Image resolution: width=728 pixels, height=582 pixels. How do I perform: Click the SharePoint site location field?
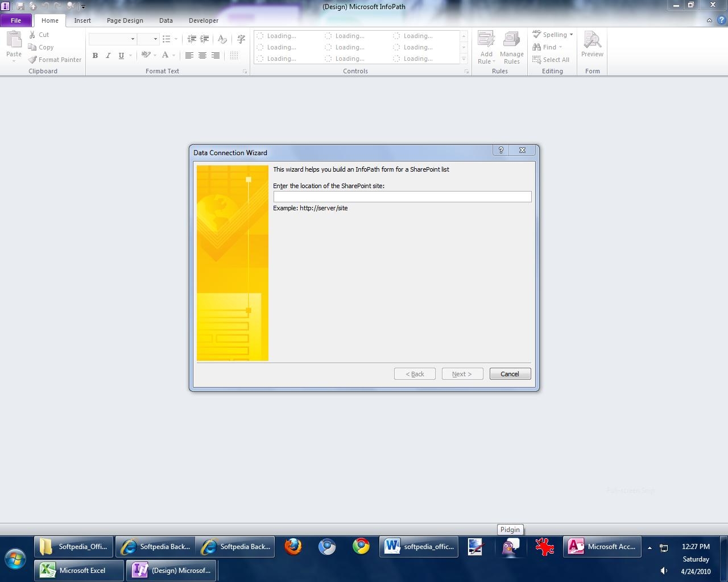coord(402,197)
